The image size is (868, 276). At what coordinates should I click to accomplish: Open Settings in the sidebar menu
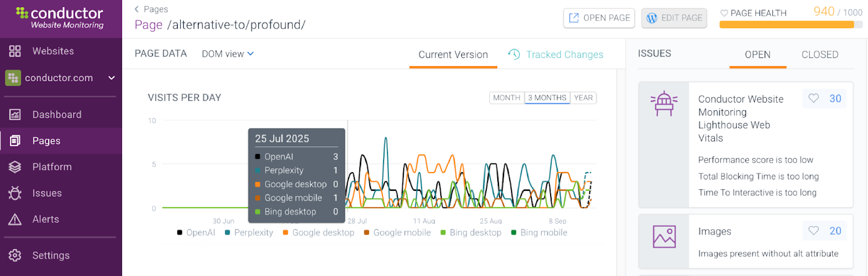pos(61,255)
